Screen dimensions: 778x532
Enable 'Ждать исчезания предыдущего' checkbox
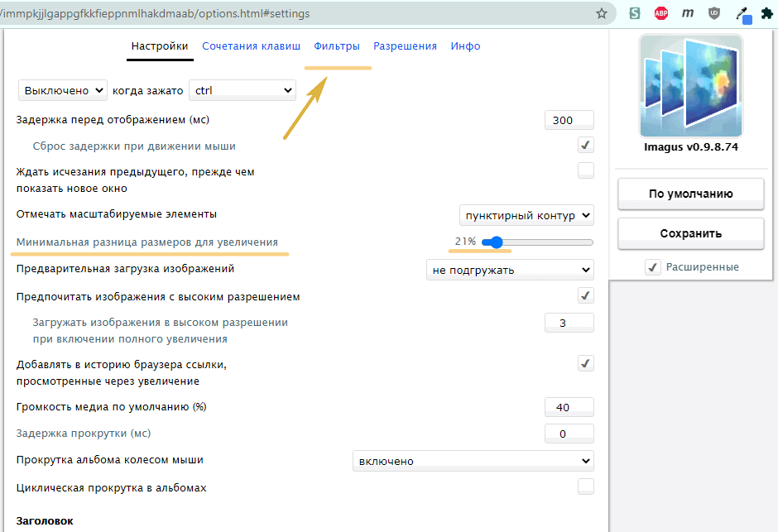(x=585, y=171)
